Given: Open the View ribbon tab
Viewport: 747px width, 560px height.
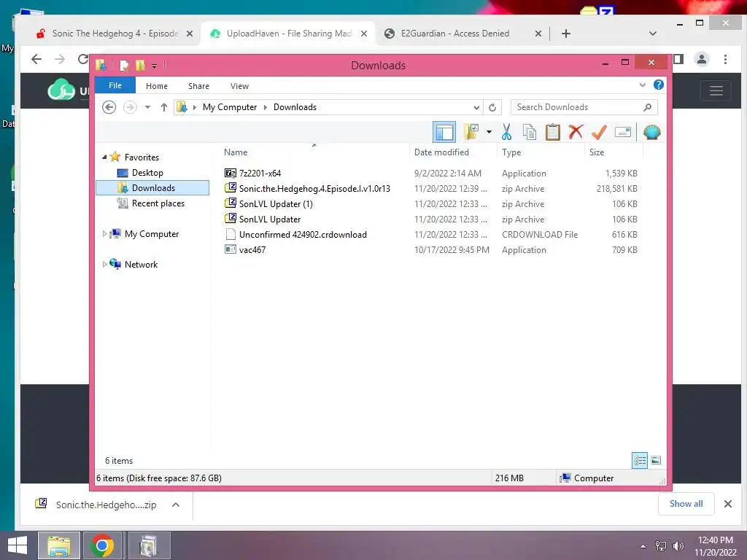Looking at the screenshot, I should (239, 86).
